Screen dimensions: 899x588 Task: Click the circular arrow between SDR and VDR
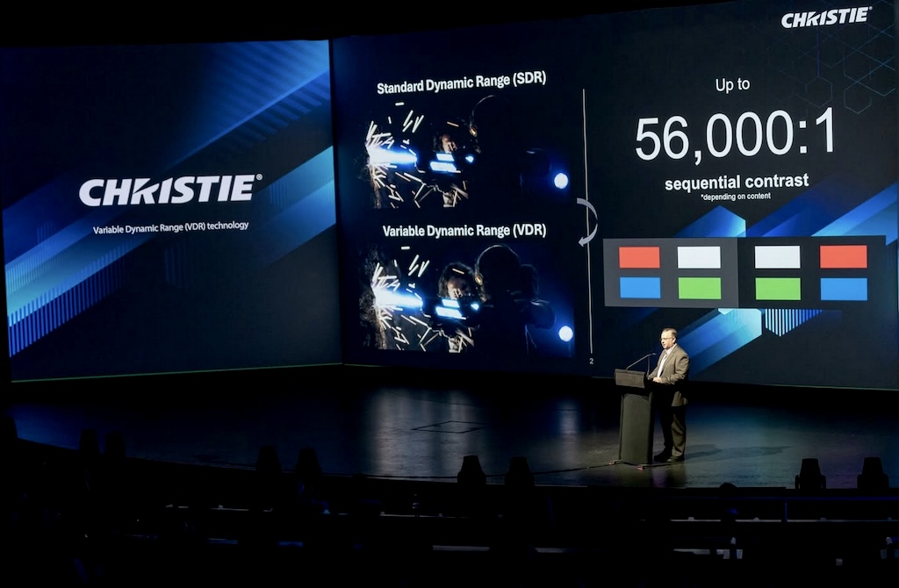point(587,222)
